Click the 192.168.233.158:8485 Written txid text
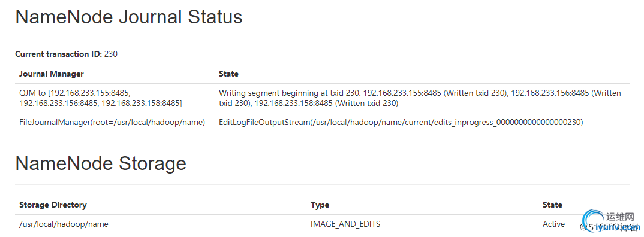Viewport: 644px width, 237px height. (327, 104)
